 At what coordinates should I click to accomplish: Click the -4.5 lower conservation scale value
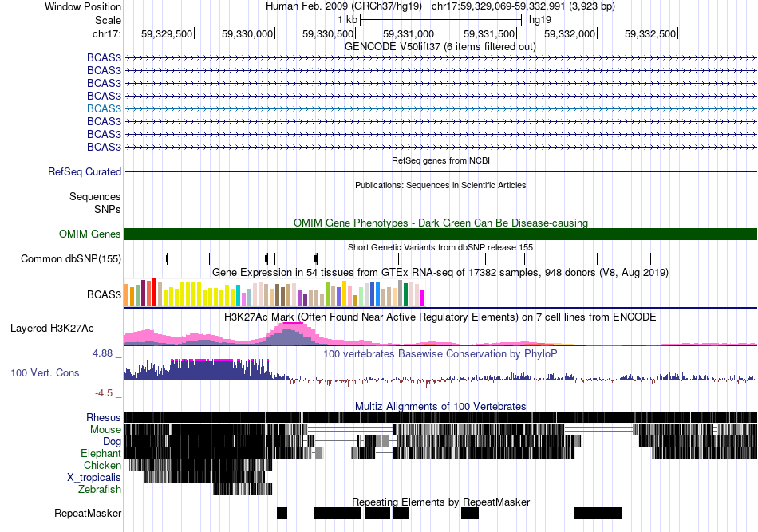pos(104,393)
